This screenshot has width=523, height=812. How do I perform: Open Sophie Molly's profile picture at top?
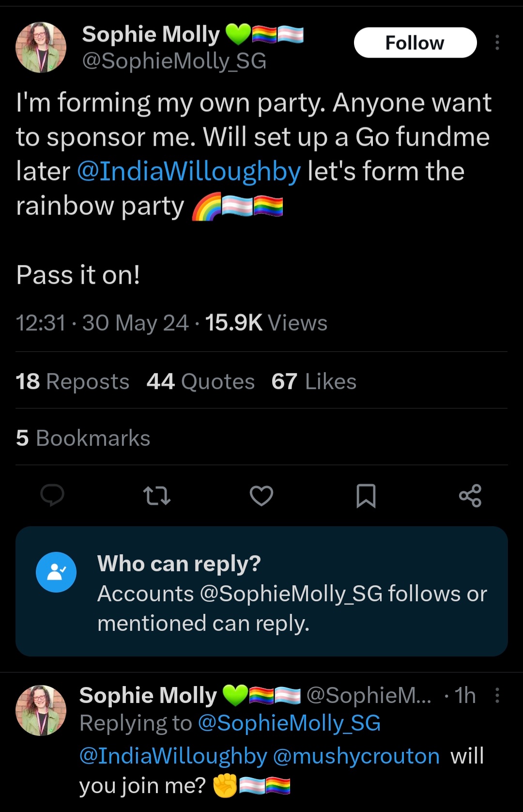coord(41,47)
